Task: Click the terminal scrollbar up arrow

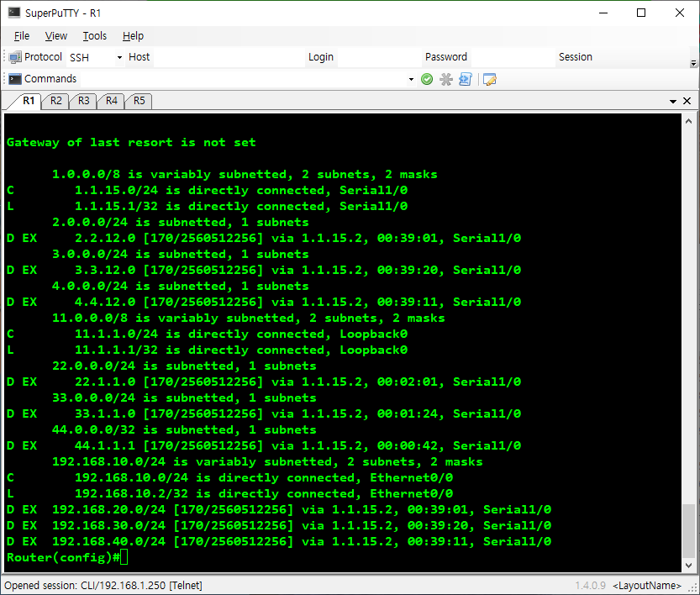Action: [688, 121]
